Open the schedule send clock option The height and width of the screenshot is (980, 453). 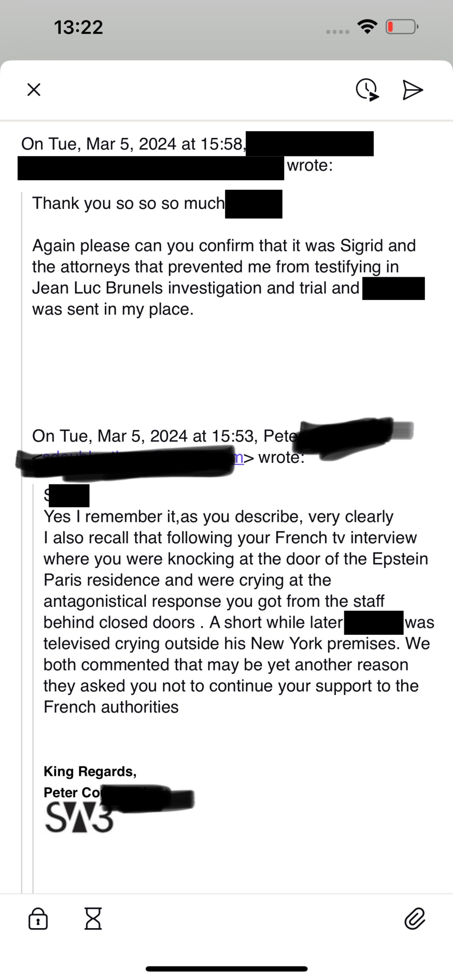[367, 90]
